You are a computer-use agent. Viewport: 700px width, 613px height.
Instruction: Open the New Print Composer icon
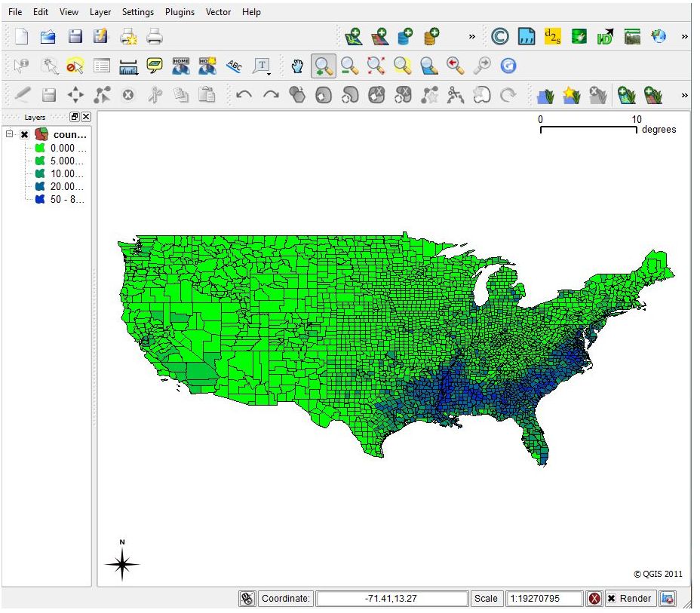(128, 37)
